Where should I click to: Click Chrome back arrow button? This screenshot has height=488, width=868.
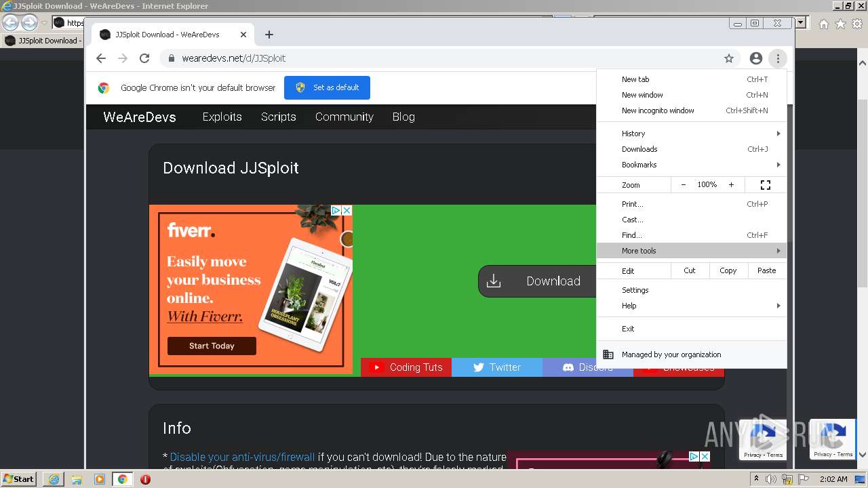pos(101,58)
